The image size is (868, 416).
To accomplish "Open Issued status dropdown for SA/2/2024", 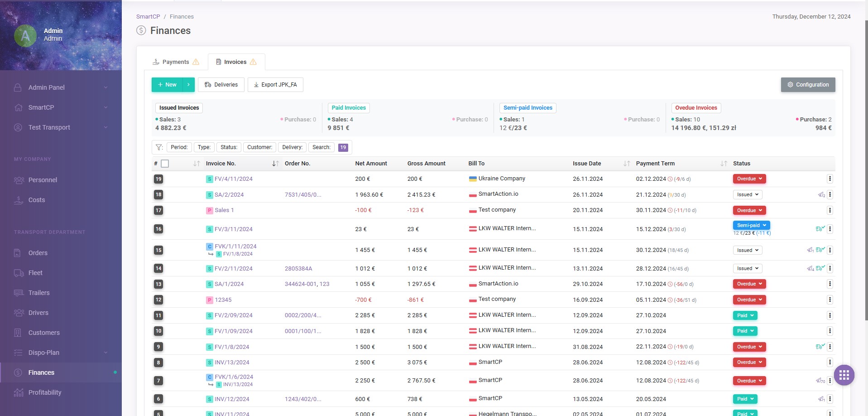I will click(x=748, y=194).
